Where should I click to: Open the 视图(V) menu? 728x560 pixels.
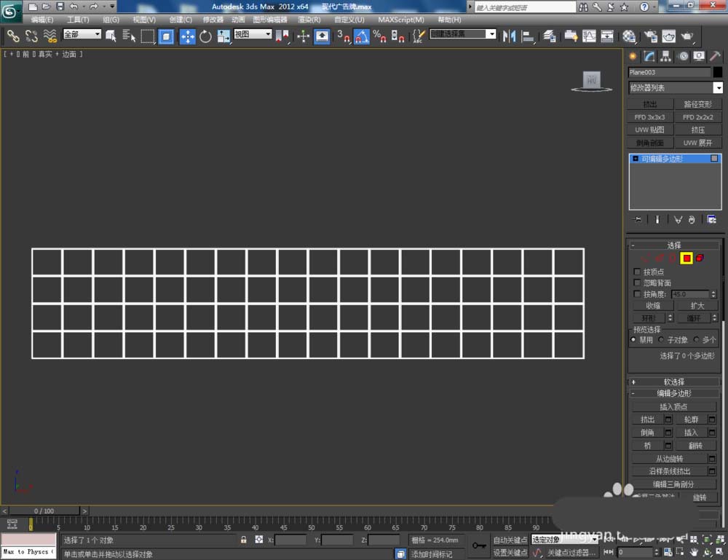pyautogui.click(x=144, y=20)
